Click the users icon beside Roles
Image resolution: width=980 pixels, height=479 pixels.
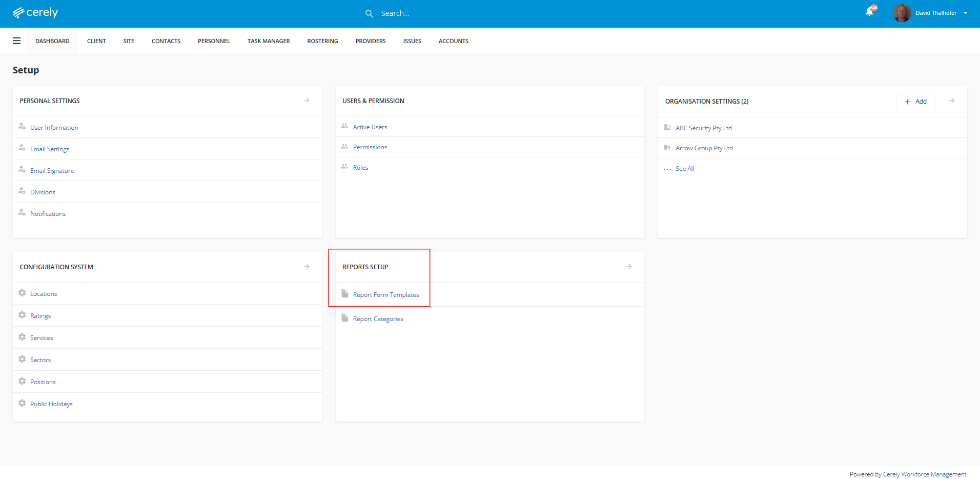coord(345,167)
